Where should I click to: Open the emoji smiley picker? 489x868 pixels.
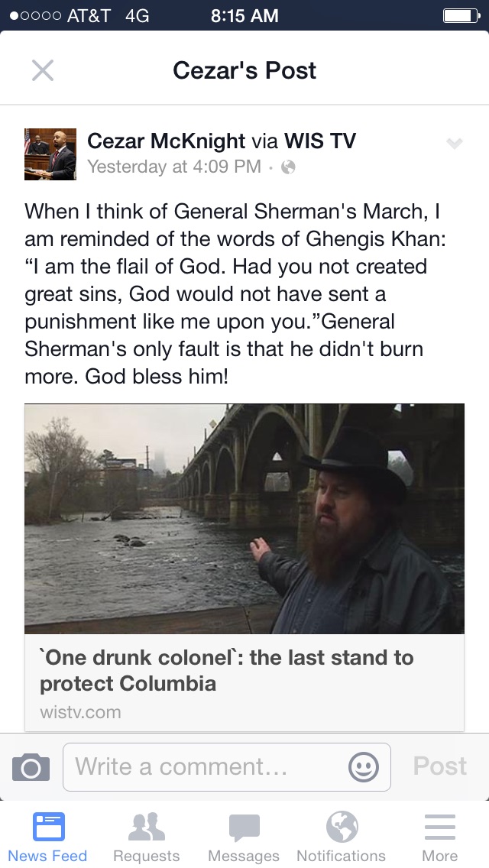(x=363, y=766)
